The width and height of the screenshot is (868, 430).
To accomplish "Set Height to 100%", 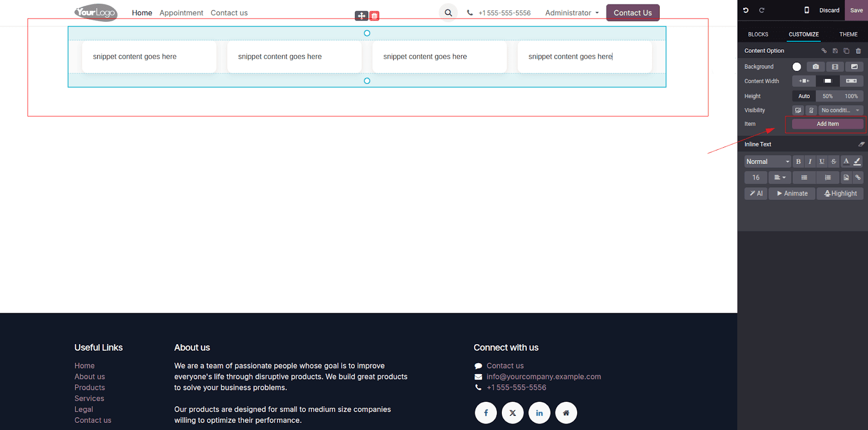I will coord(852,96).
